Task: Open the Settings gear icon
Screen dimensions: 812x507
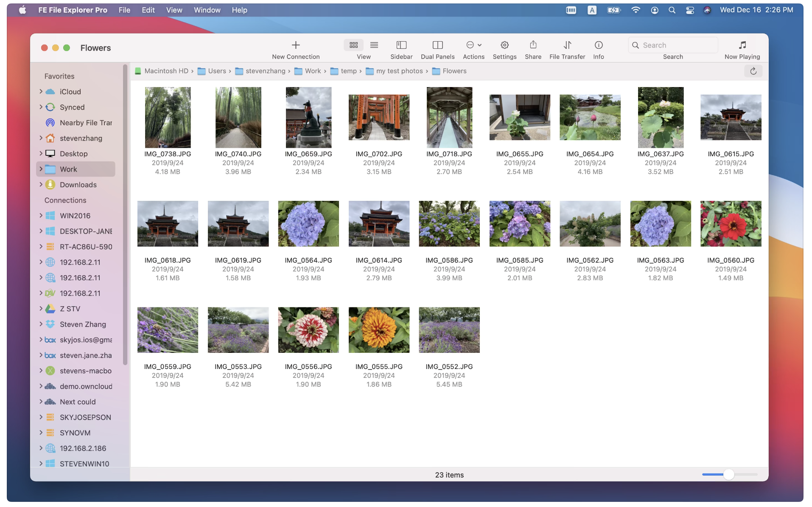Action: coord(504,45)
